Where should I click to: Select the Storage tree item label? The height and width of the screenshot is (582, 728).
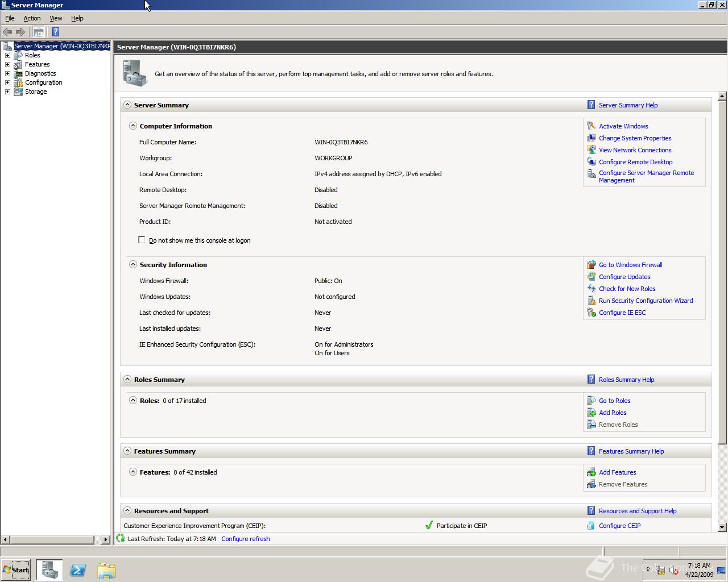tap(36, 92)
